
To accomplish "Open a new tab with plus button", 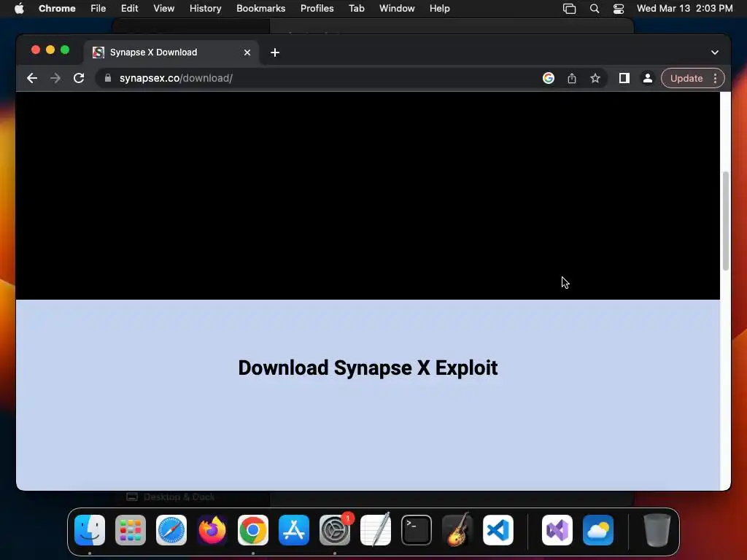I will coord(275,52).
